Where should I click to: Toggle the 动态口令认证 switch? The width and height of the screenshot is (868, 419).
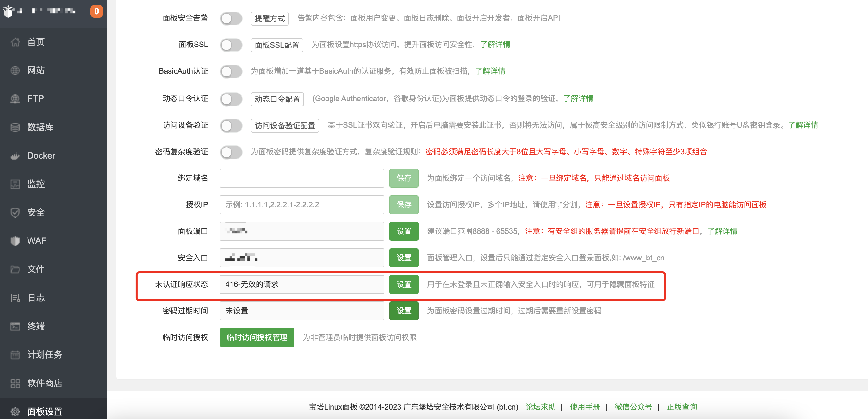pyautogui.click(x=231, y=99)
